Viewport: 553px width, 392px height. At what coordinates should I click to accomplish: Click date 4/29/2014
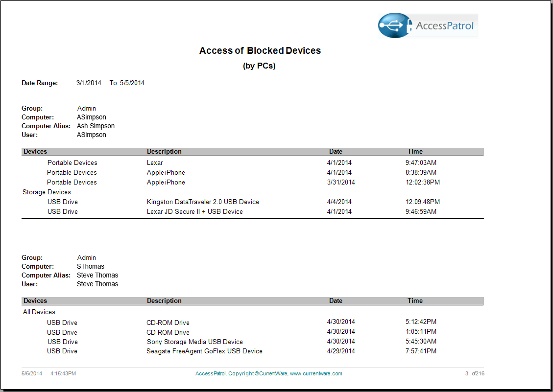coord(341,351)
